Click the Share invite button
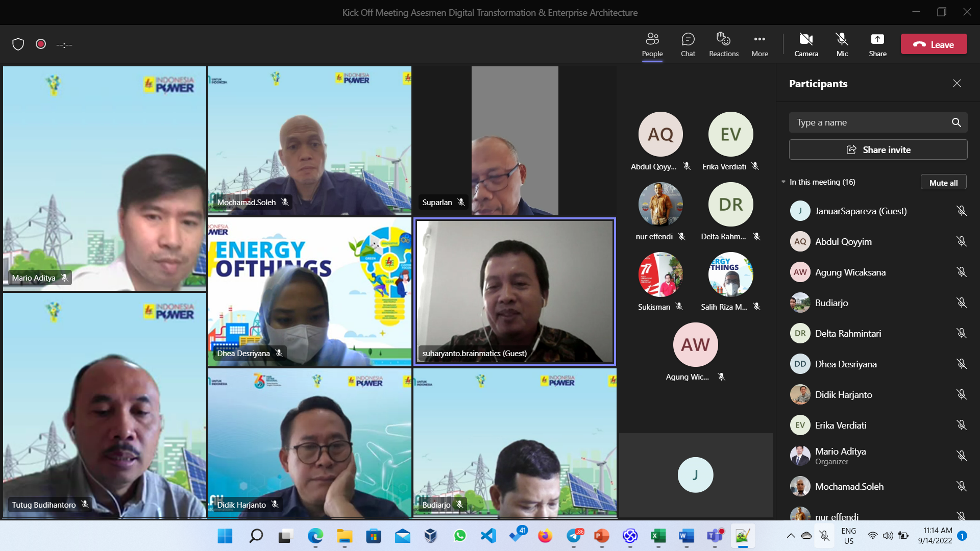This screenshot has width=980, height=551. [878, 149]
